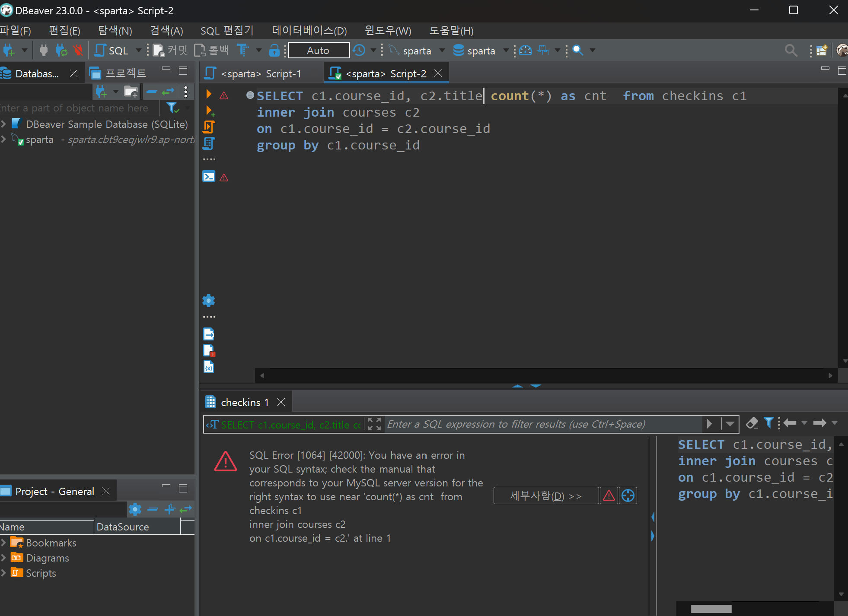Image resolution: width=848 pixels, height=616 pixels.
Task: Toggle the navigator filter funnel icon
Action: (x=172, y=108)
